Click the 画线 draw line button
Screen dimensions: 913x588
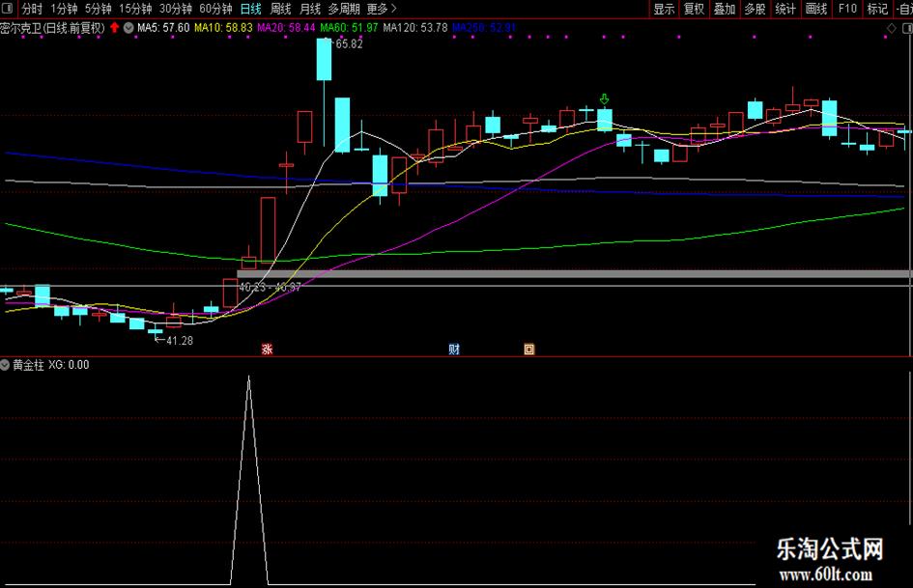(x=815, y=9)
